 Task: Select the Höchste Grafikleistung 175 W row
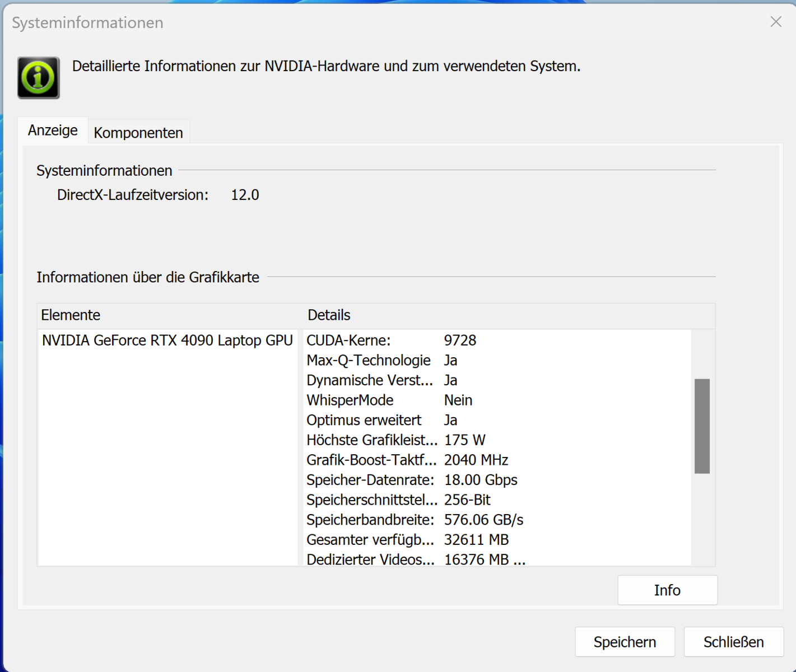[x=395, y=440]
